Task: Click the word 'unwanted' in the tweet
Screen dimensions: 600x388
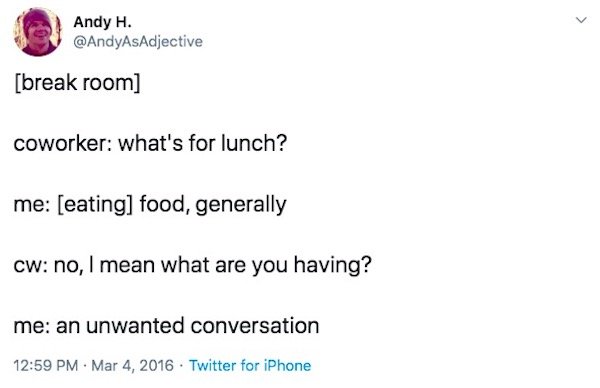Action: (x=135, y=326)
